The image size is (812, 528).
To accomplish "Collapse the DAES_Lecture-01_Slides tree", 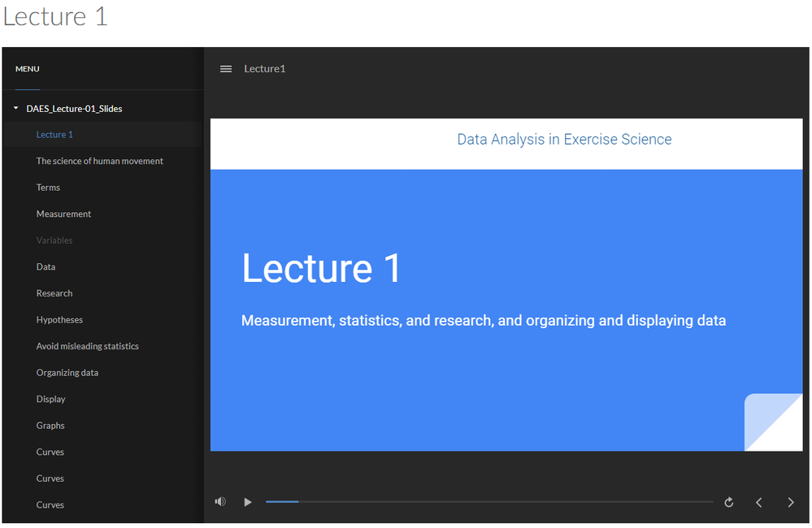I will (x=15, y=108).
